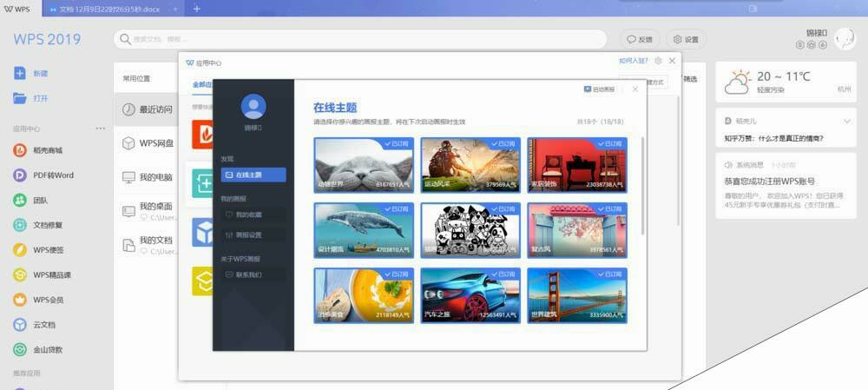Select 在线主题 in the dialog sidebar

[x=253, y=175]
